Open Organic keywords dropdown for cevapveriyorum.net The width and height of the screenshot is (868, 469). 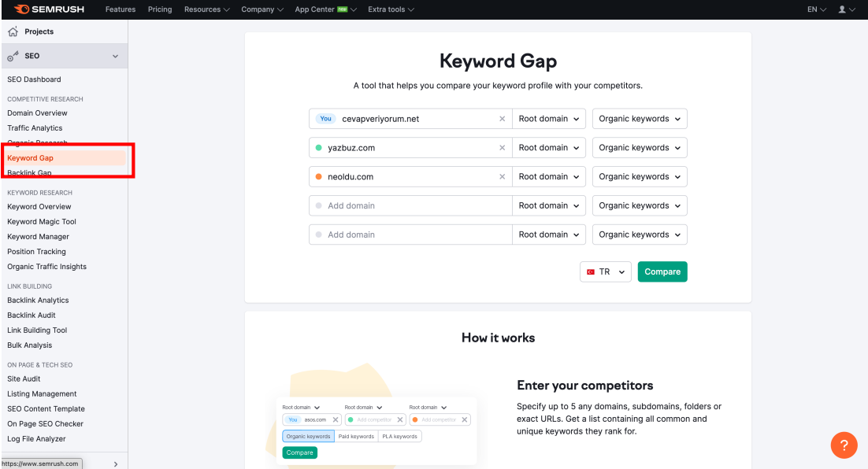tap(640, 119)
